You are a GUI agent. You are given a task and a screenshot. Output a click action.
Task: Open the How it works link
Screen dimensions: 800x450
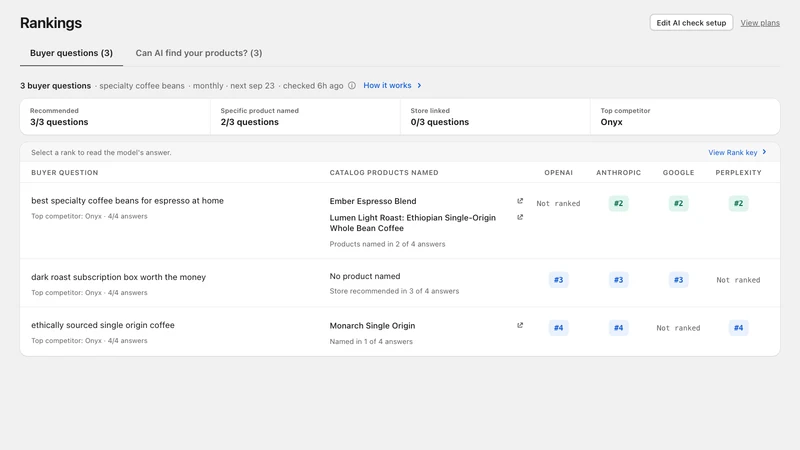pos(387,86)
